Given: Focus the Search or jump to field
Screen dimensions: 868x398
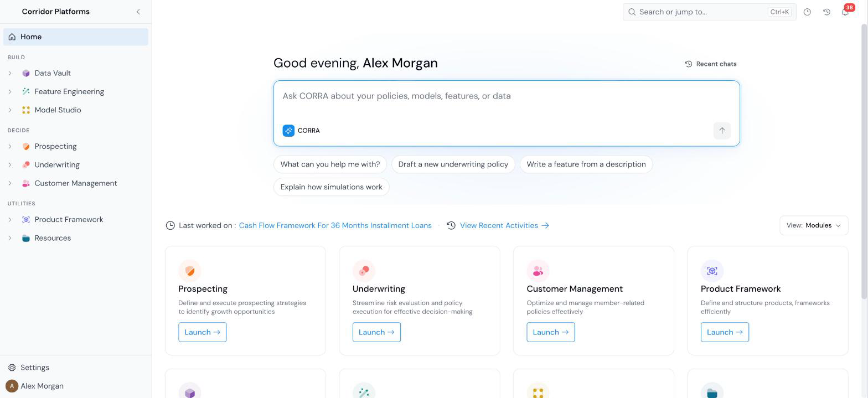Looking at the screenshot, I should [x=709, y=12].
